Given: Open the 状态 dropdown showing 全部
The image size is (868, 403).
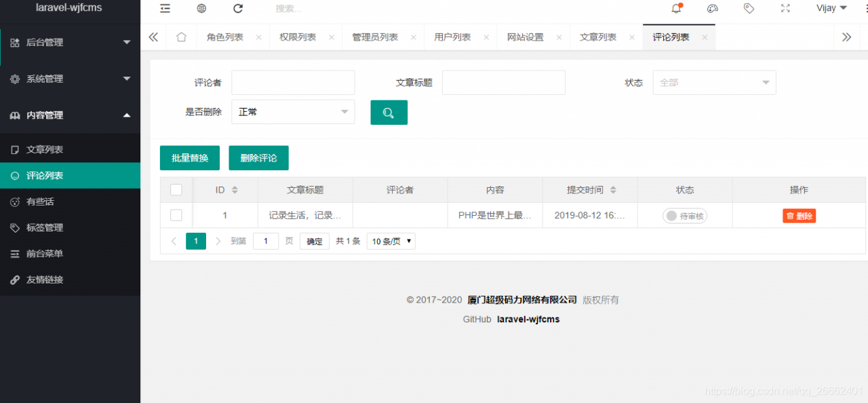Looking at the screenshot, I should tap(714, 82).
